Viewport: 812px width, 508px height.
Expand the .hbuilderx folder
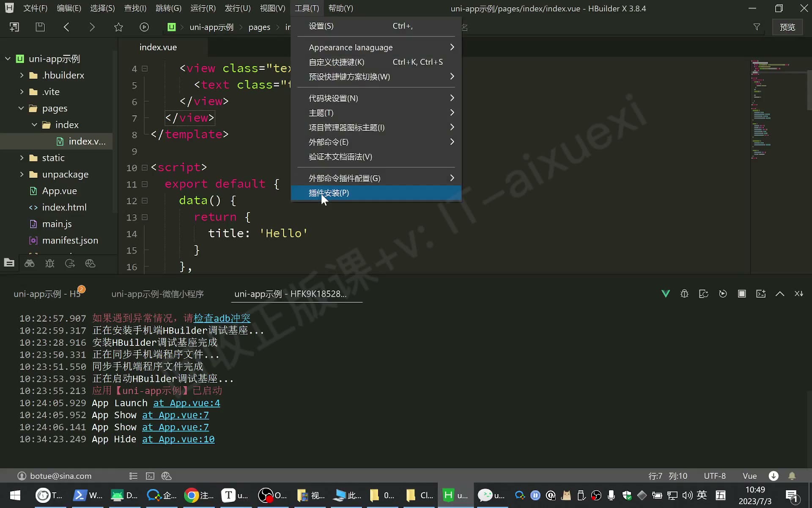tap(22, 75)
